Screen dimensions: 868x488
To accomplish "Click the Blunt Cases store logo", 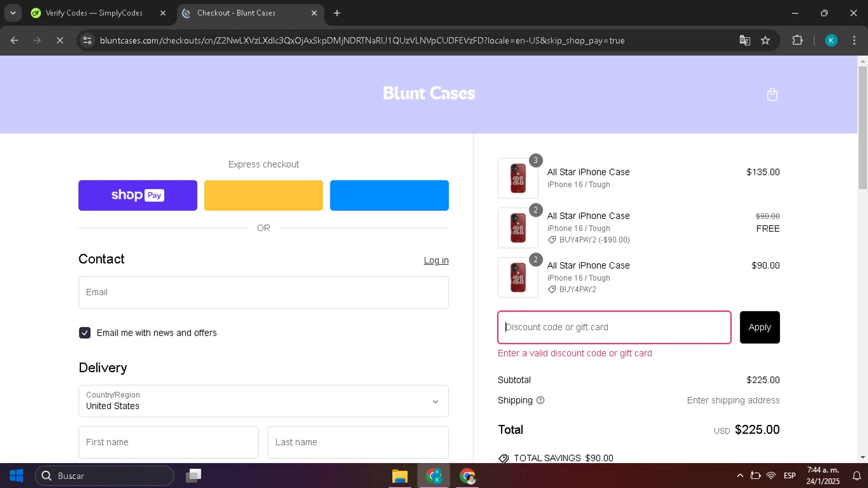I will point(429,93).
